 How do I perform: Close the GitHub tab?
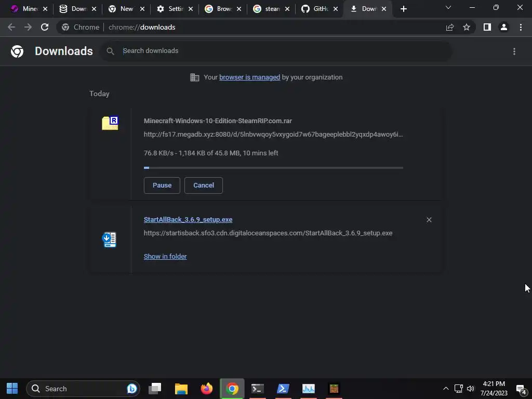(x=336, y=9)
